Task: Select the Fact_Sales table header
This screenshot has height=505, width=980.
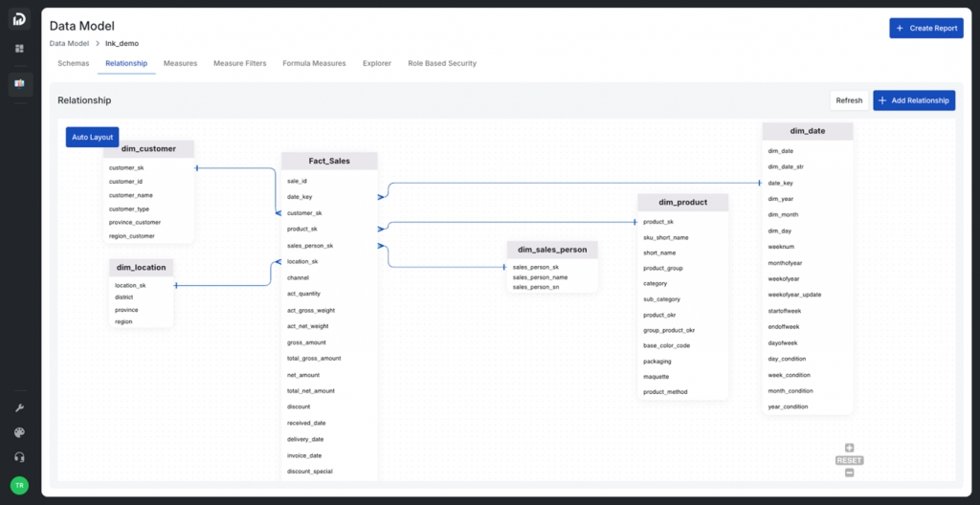Action: coord(329,161)
